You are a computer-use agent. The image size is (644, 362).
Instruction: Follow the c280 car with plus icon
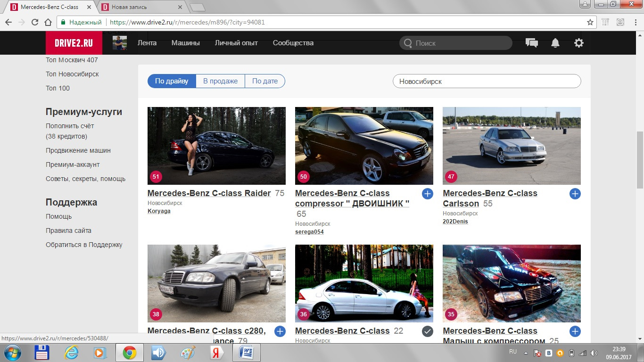tap(280, 331)
